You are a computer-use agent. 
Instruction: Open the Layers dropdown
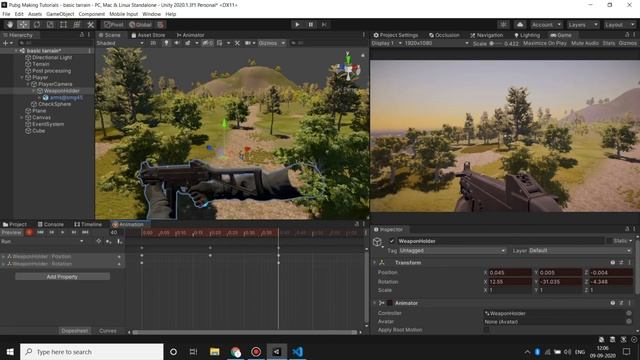click(582, 24)
